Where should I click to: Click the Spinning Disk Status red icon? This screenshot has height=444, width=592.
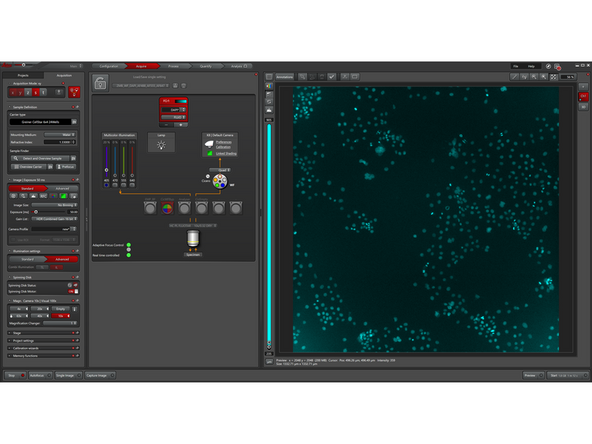[75, 285]
